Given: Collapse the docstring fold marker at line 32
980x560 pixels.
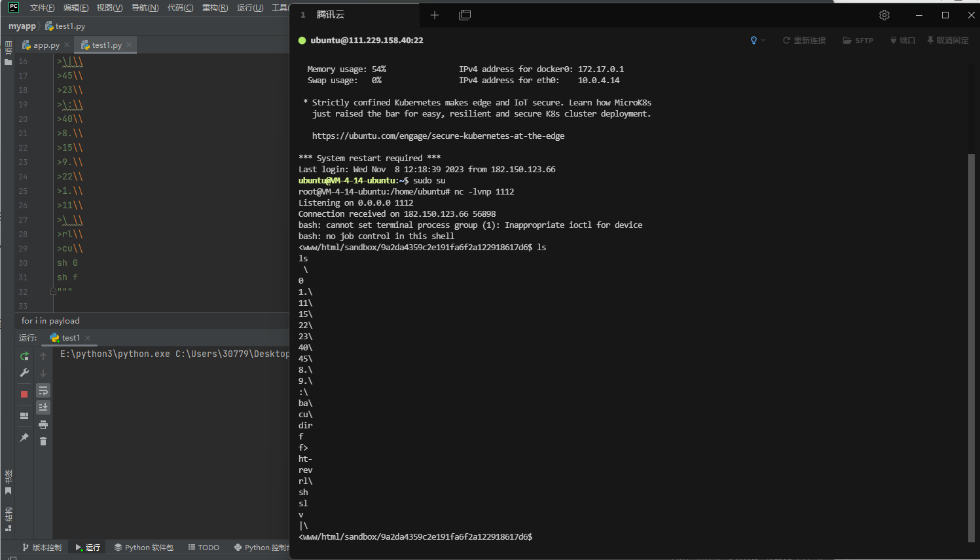Looking at the screenshot, I should (53, 291).
